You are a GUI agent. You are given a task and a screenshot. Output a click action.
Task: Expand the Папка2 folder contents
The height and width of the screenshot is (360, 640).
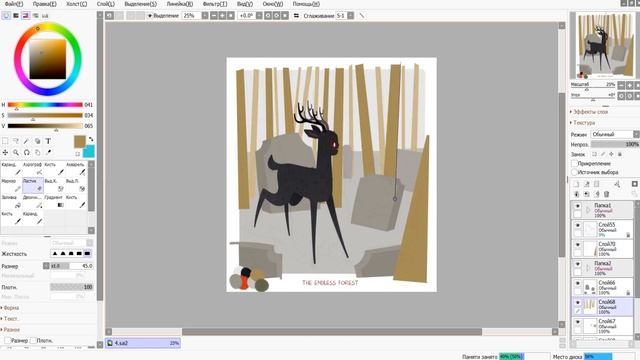click(588, 268)
